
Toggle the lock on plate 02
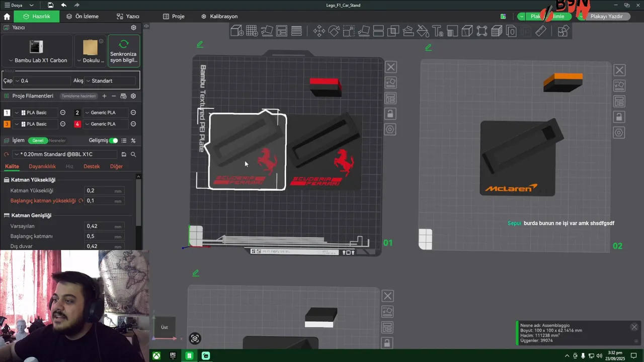(x=619, y=117)
